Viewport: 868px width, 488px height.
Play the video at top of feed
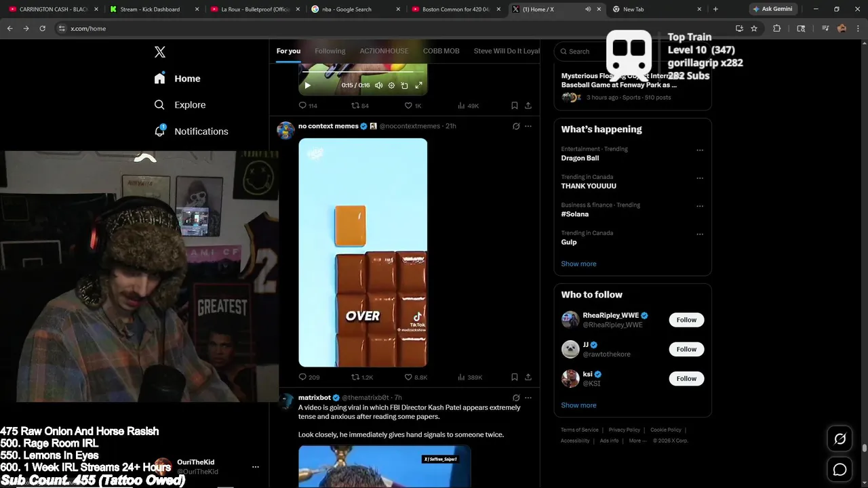pos(307,85)
